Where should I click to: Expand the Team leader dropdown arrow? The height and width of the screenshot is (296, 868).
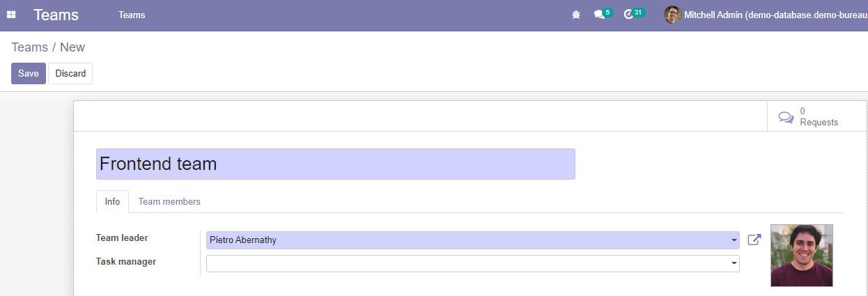tap(734, 240)
